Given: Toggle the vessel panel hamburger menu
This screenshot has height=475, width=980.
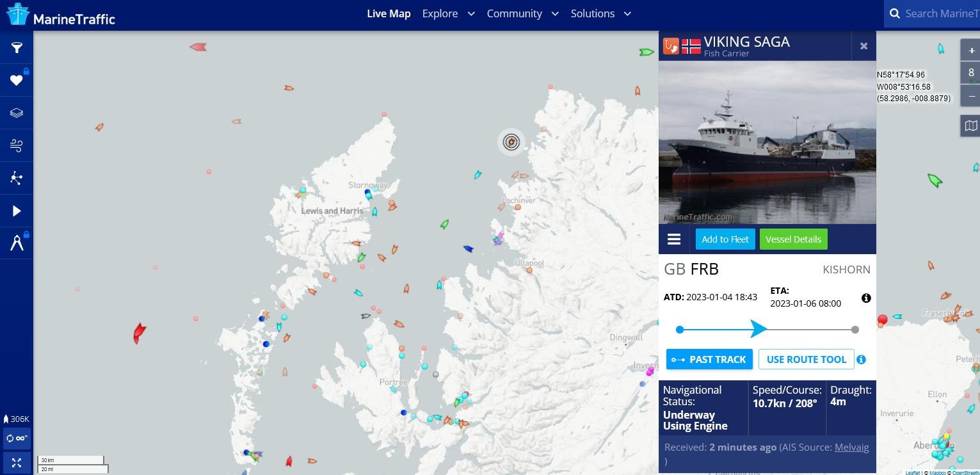Looking at the screenshot, I should [x=674, y=239].
